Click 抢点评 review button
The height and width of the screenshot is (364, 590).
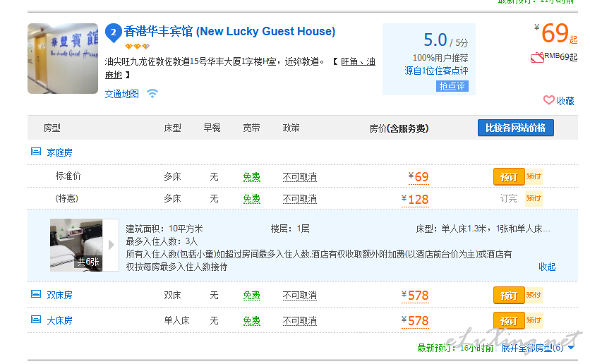(x=452, y=86)
